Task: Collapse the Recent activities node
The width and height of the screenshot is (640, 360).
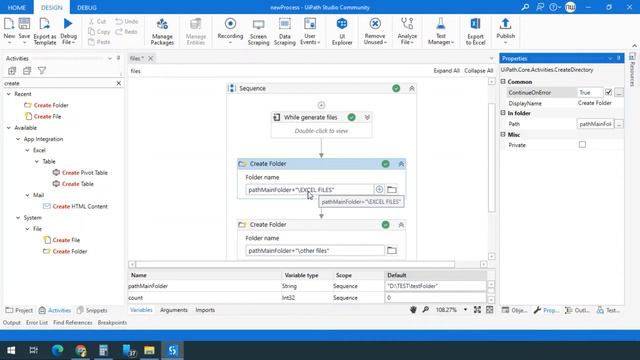Action: point(9,94)
